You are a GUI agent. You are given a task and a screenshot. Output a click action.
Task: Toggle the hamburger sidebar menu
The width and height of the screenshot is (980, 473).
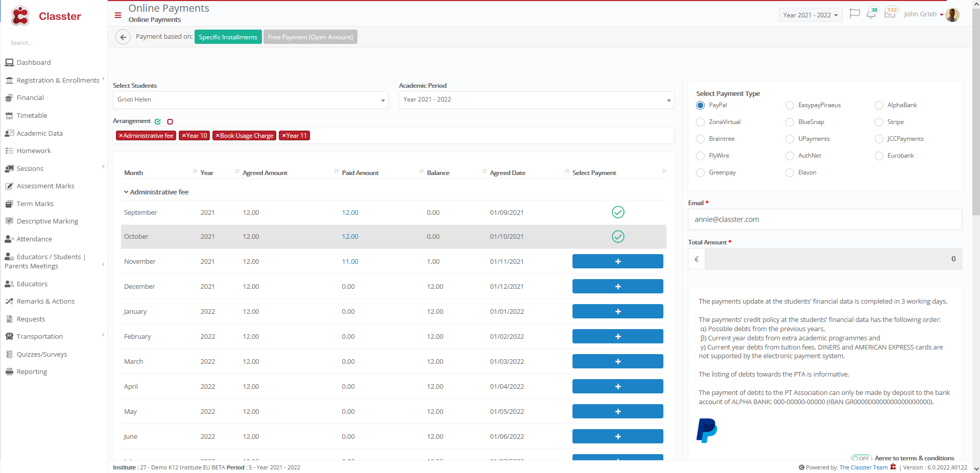[118, 15]
